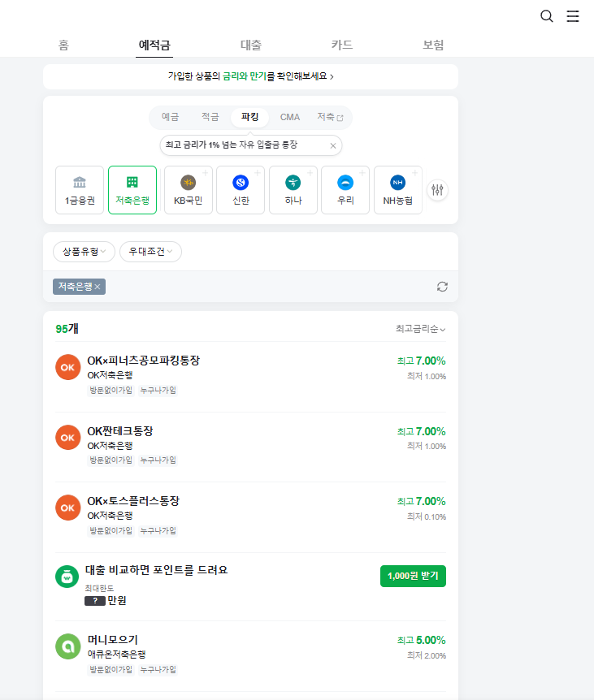Viewport: 594px width, 700px height.
Task: Switch to the 보험 tab
Action: click(x=433, y=45)
